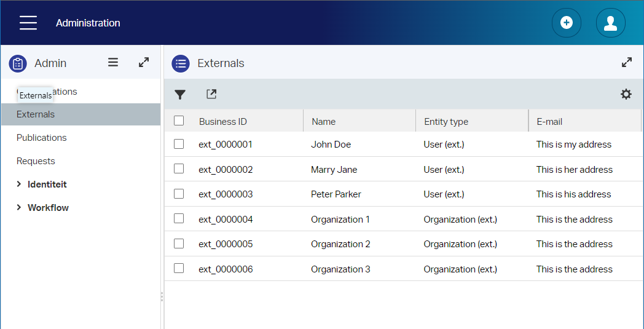
Task: Open the user profile icon
Action: tap(610, 23)
